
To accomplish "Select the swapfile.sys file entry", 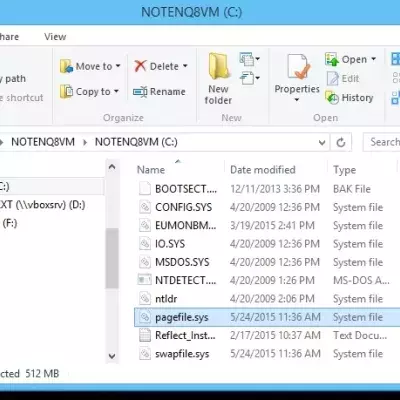I will [x=182, y=354].
